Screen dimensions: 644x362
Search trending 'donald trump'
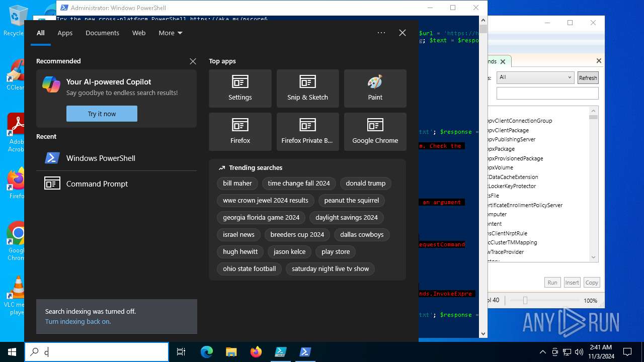[366, 184]
